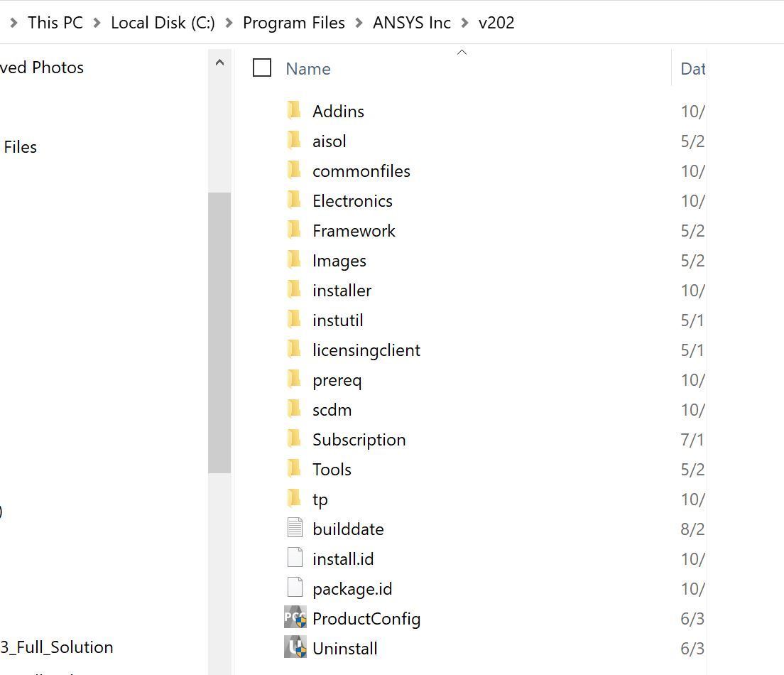The image size is (784, 675).
Task: Select the Images folder name
Action: [x=339, y=261]
